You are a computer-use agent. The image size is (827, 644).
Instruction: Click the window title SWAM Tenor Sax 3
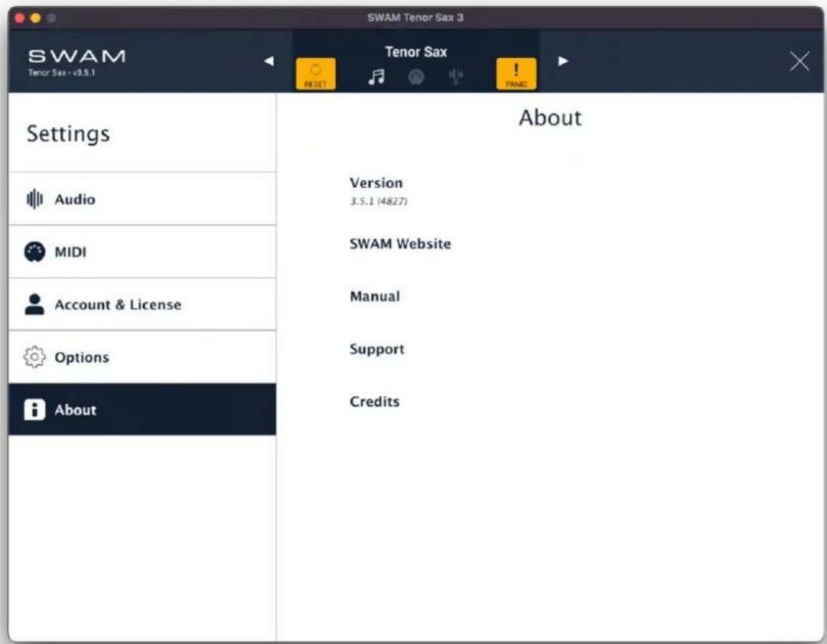coord(415,18)
